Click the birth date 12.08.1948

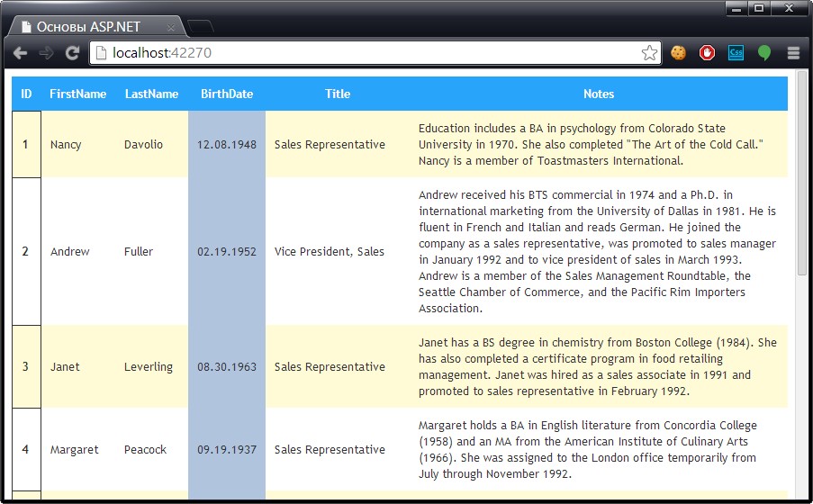[x=227, y=145]
